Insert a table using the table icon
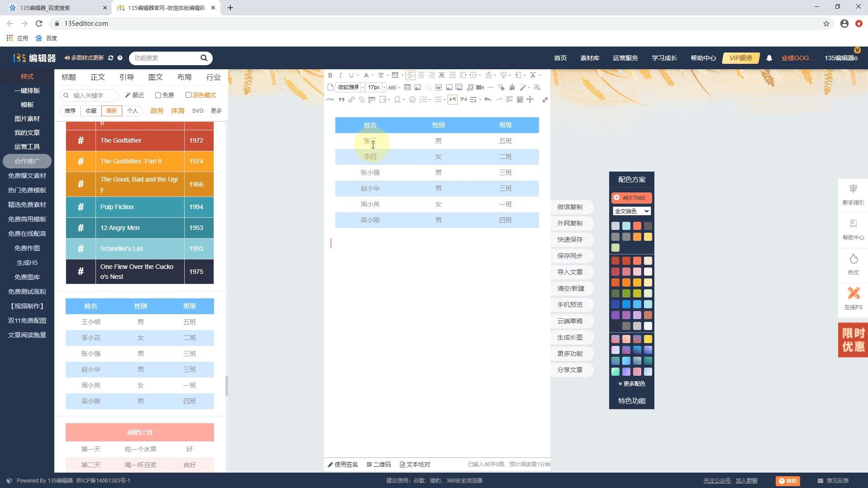 coord(407,87)
